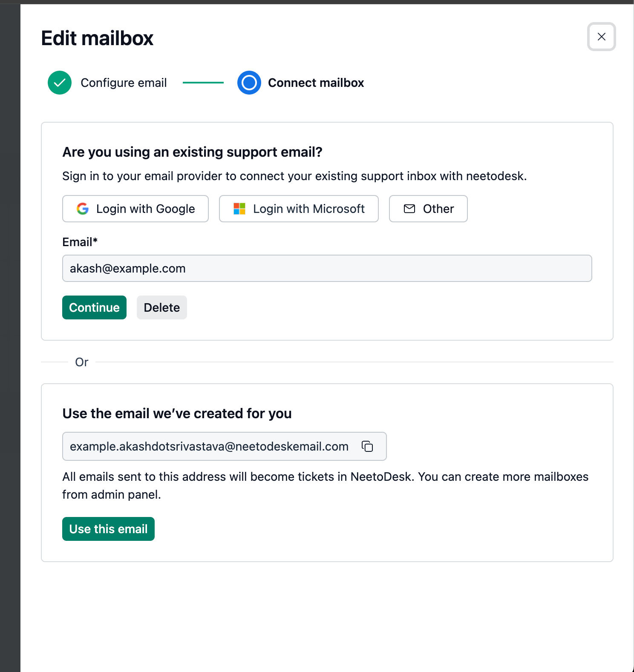Click the Microsoft logo icon
Image resolution: width=634 pixels, height=672 pixels.
(x=239, y=209)
